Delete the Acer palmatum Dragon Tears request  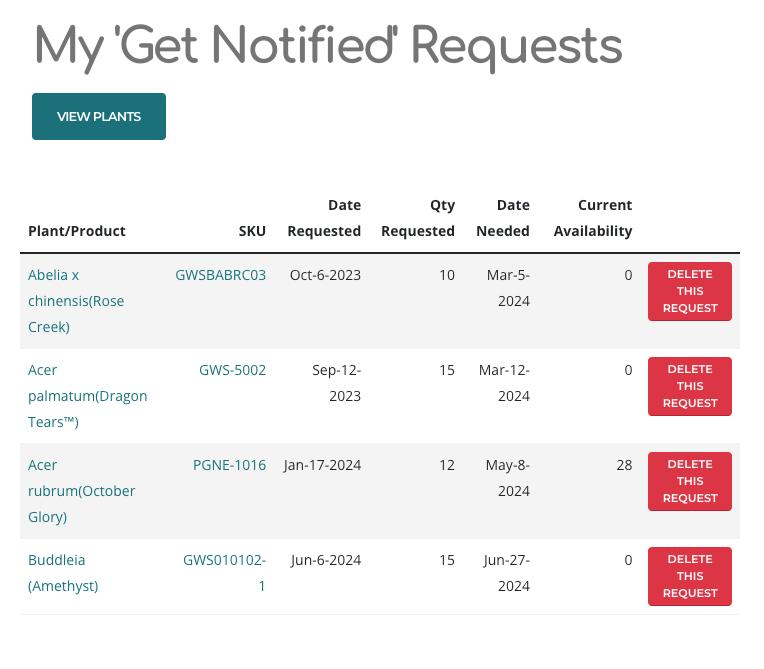689,386
